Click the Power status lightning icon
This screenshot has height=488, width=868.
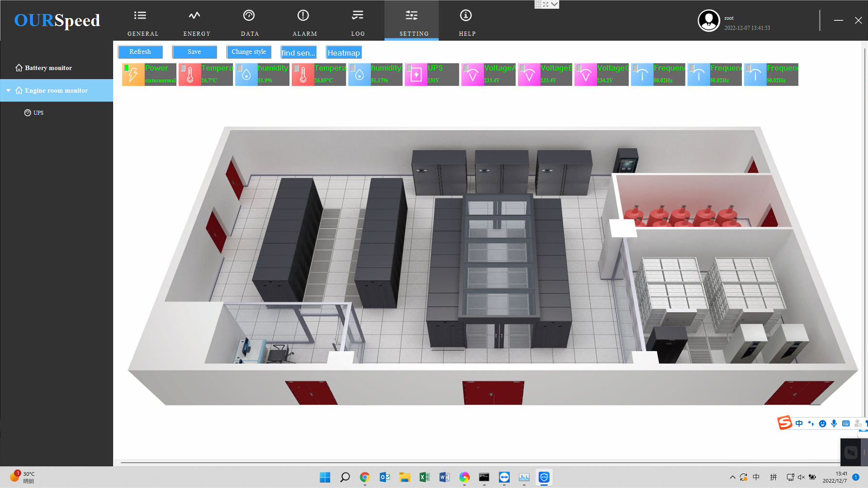(x=133, y=75)
